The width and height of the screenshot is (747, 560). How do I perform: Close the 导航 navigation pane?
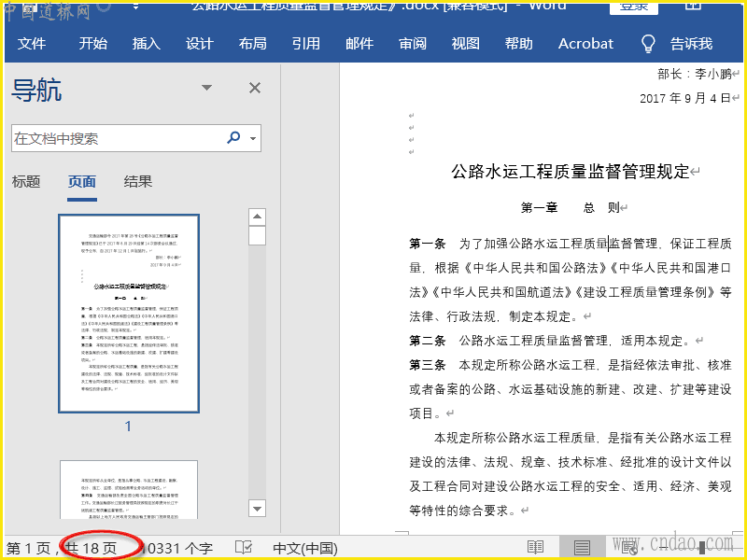[255, 88]
